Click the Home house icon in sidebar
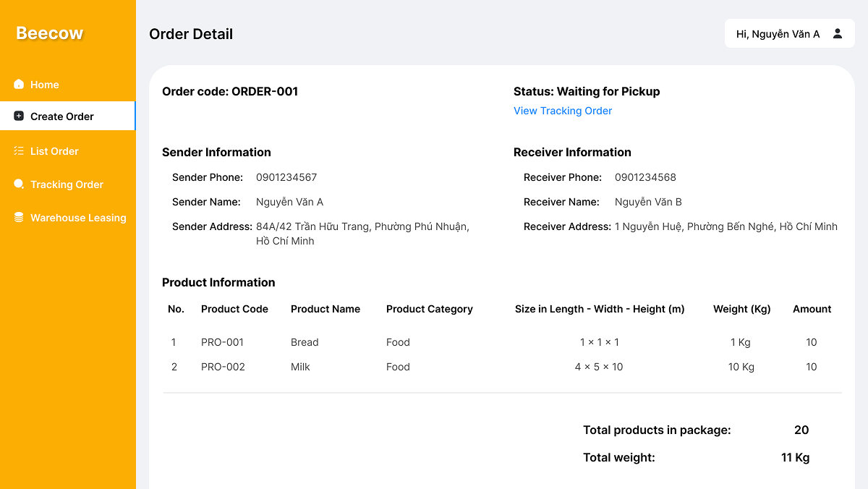 (x=19, y=85)
